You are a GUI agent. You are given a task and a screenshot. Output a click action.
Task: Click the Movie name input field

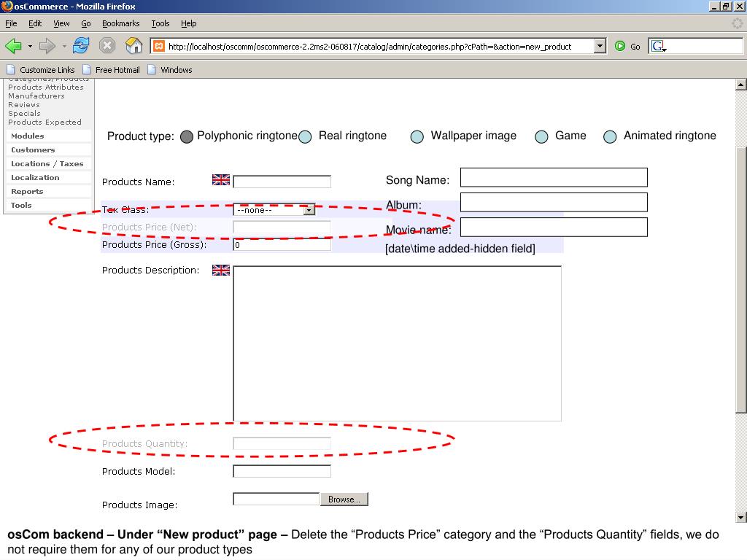tap(554, 227)
